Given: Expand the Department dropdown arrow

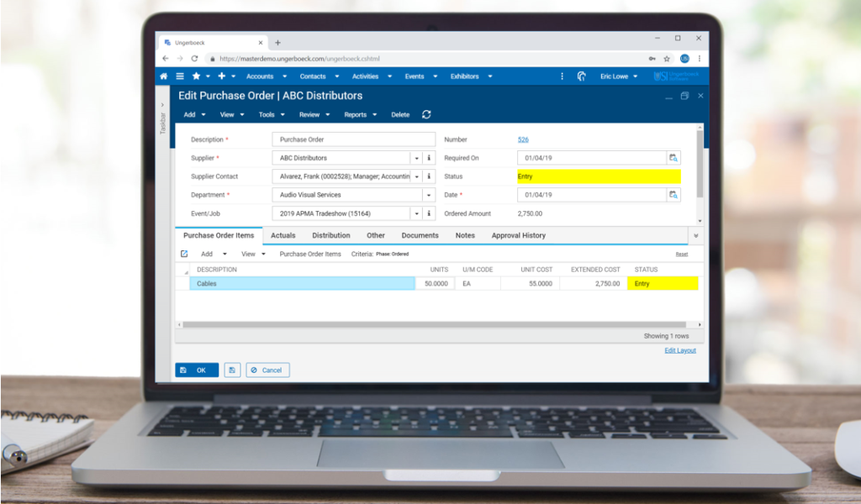Looking at the screenshot, I should [x=416, y=195].
